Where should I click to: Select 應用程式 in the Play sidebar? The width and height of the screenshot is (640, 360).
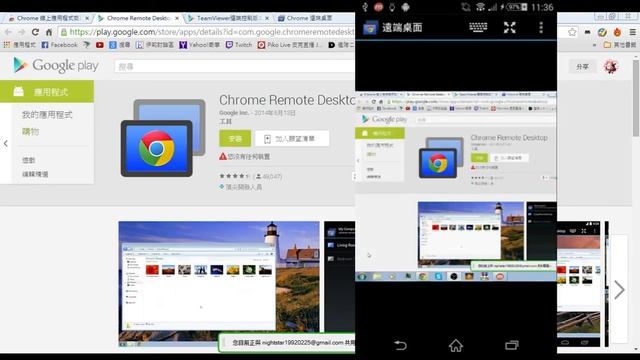pyautogui.click(x=47, y=91)
